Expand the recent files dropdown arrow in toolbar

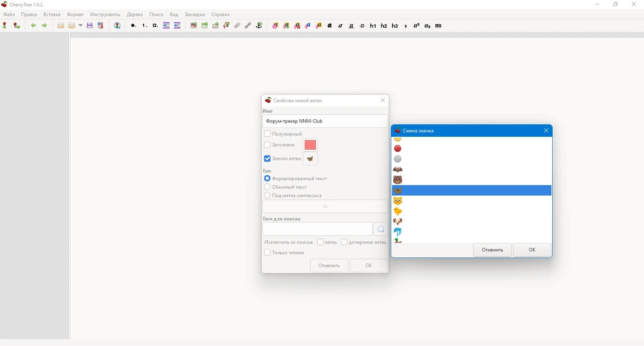point(80,26)
